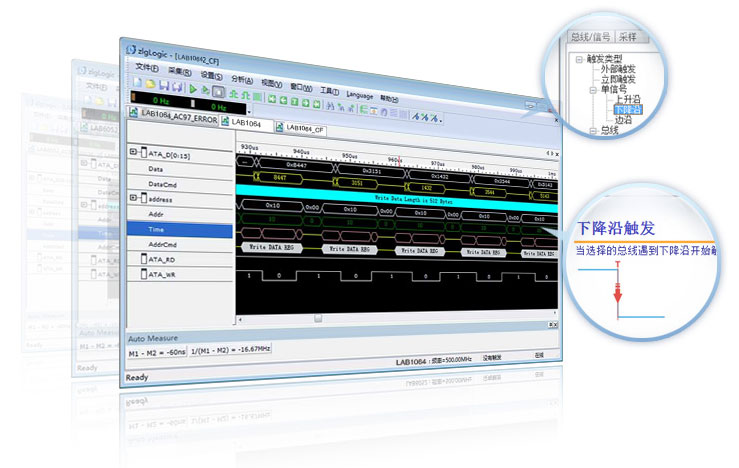This screenshot has height=468, width=739.
Task: Select the highlighted Time row
Action: (180, 230)
